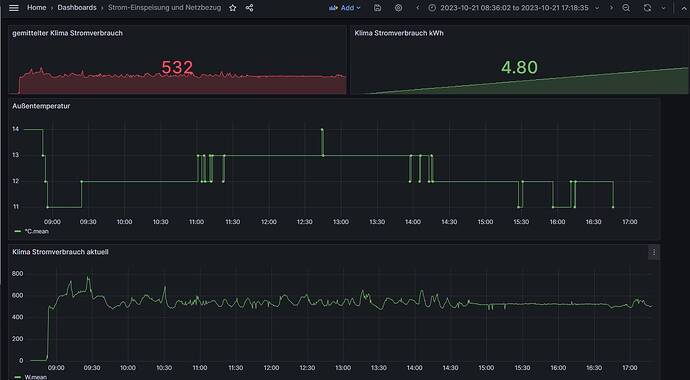690x380 pixels.
Task: Click Klima Stromverbrauch aktuell panel title
Action: pos(60,252)
